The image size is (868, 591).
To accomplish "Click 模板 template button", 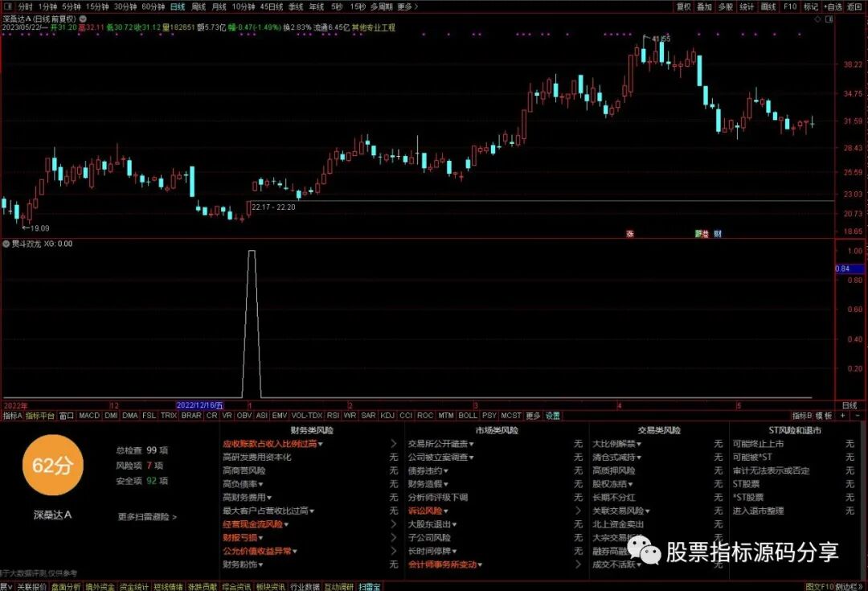I will coord(825,416).
